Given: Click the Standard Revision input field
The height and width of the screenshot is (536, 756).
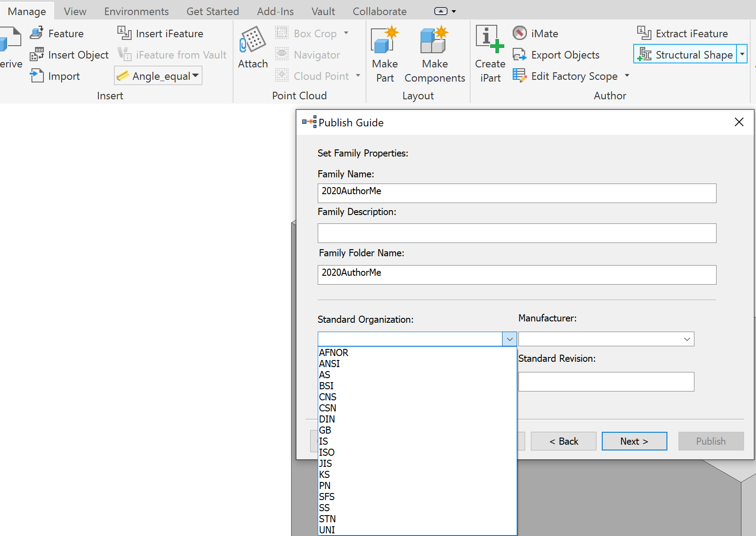Looking at the screenshot, I should [x=606, y=382].
